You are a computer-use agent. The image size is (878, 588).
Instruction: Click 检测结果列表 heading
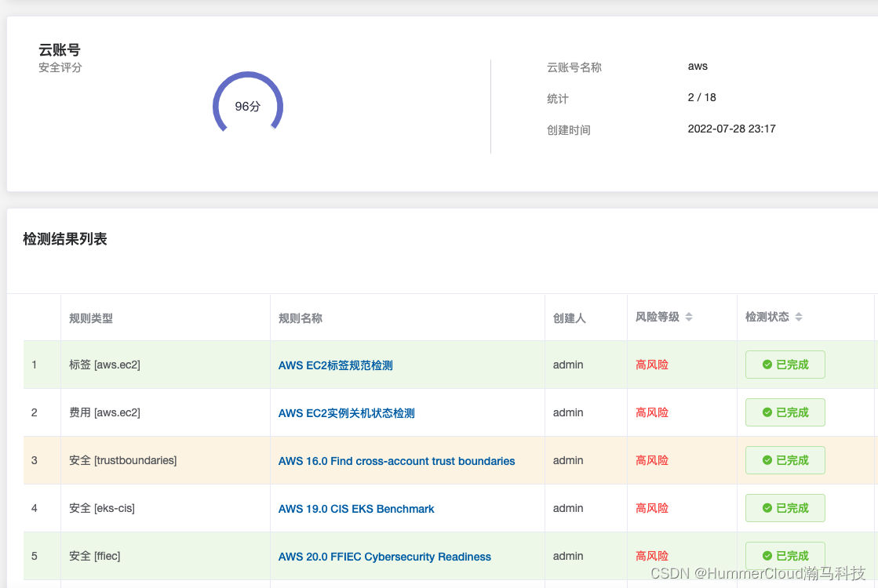click(65, 239)
